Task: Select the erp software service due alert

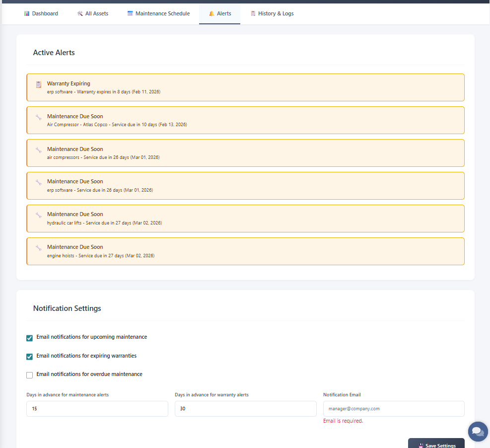Action: pos(245,186)
